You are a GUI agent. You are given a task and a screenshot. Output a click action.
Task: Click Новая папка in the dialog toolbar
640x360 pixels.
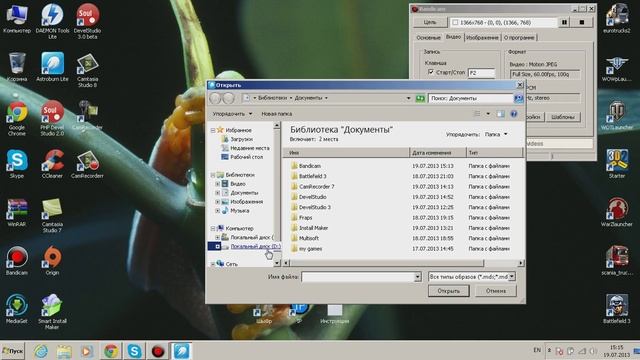[276, 114]
